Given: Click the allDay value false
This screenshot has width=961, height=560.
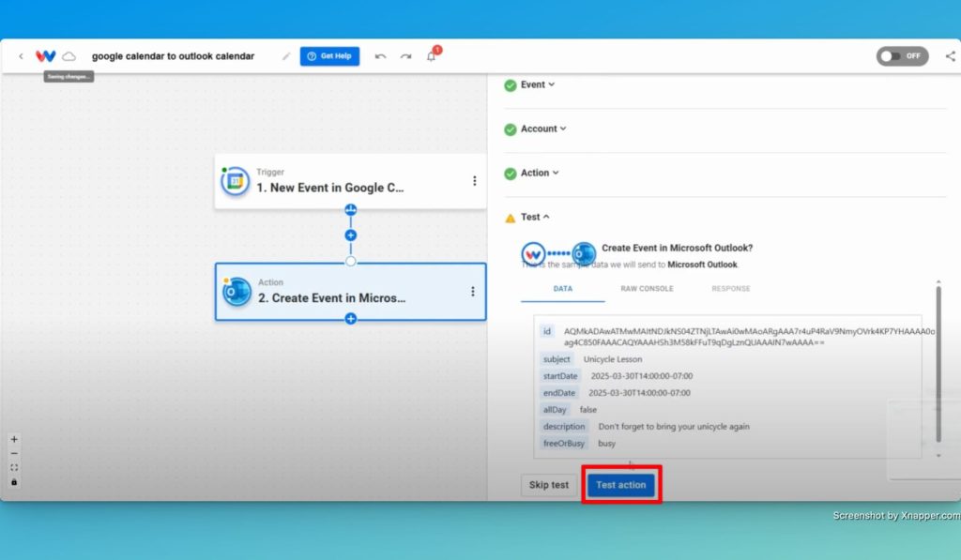Looking at the screenshot, I should (x=588, y=410).
